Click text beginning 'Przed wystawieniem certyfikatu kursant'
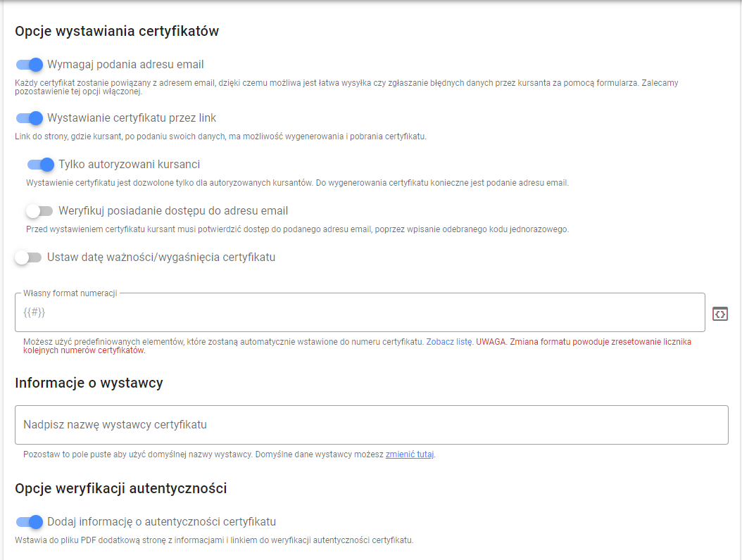Screen dimensions: 742x560 [297, 229]
